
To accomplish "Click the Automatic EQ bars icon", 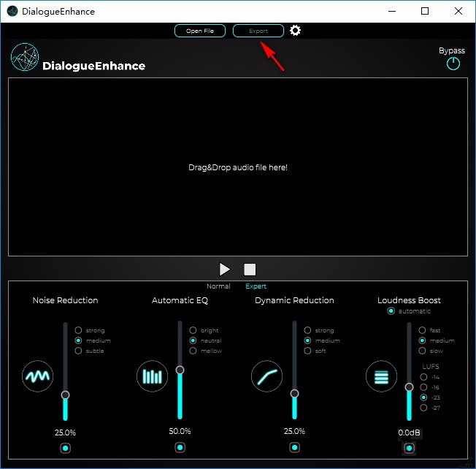I will pos(152,376).
